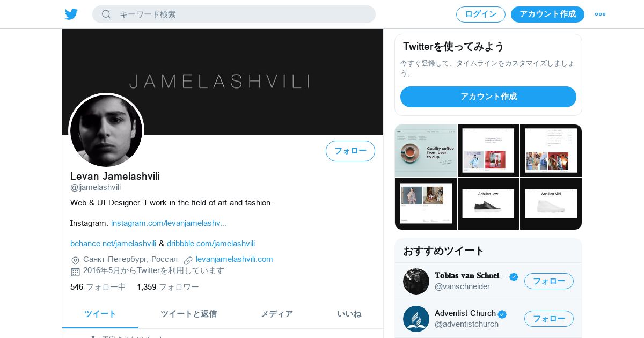Viewport: 644px width, 338px height.
Task: Open the Quality coffee media thumbnail
Action: pyautogui.click(x=426, y=150)
